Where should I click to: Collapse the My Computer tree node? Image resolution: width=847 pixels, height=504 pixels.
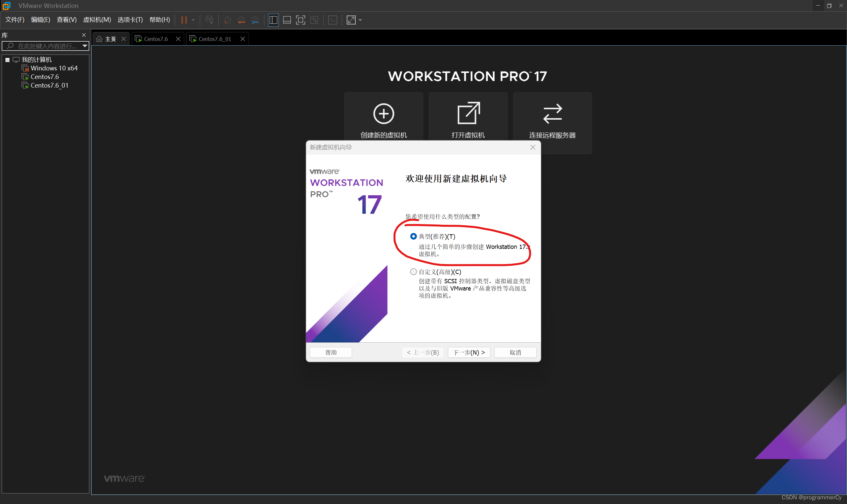click(x=7, y=60)
